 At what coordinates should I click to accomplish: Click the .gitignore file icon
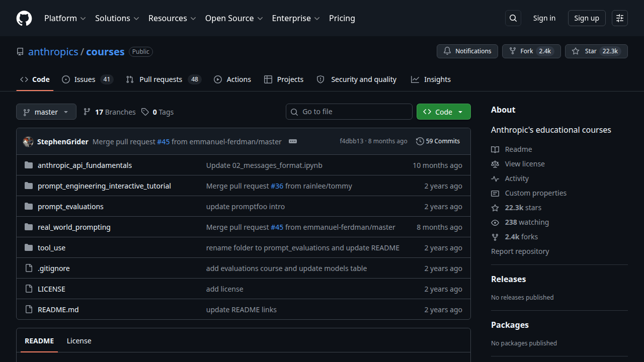pyautogui.click(x=29, y=268)
